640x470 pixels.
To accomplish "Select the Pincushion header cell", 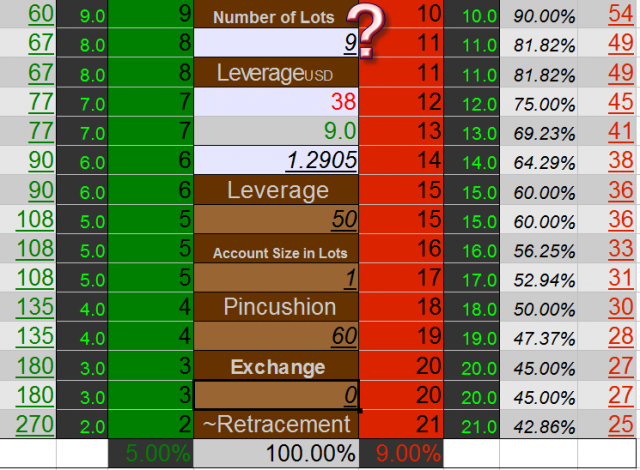I will tap(276, 307).
